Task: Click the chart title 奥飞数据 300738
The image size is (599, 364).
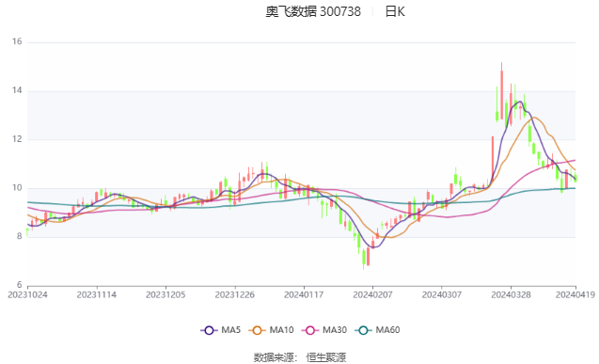Action: coord(313,12)
